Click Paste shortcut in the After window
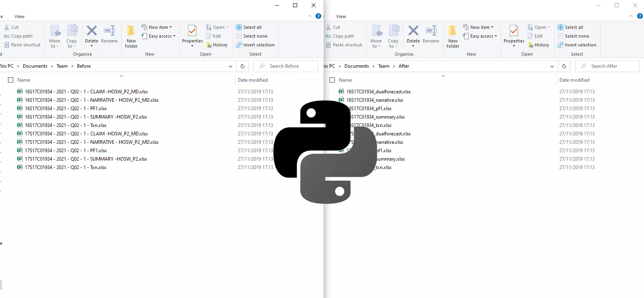The image size is (644, 298). click(x=344, y=45)
